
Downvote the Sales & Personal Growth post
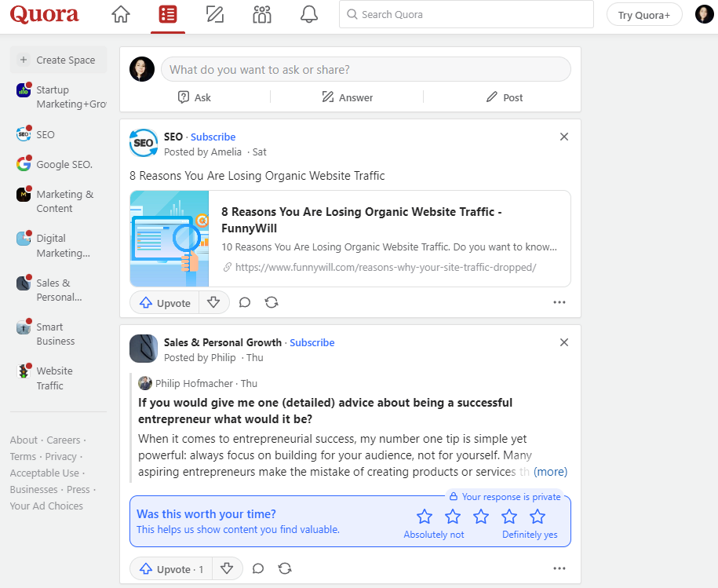pos(227,568)
